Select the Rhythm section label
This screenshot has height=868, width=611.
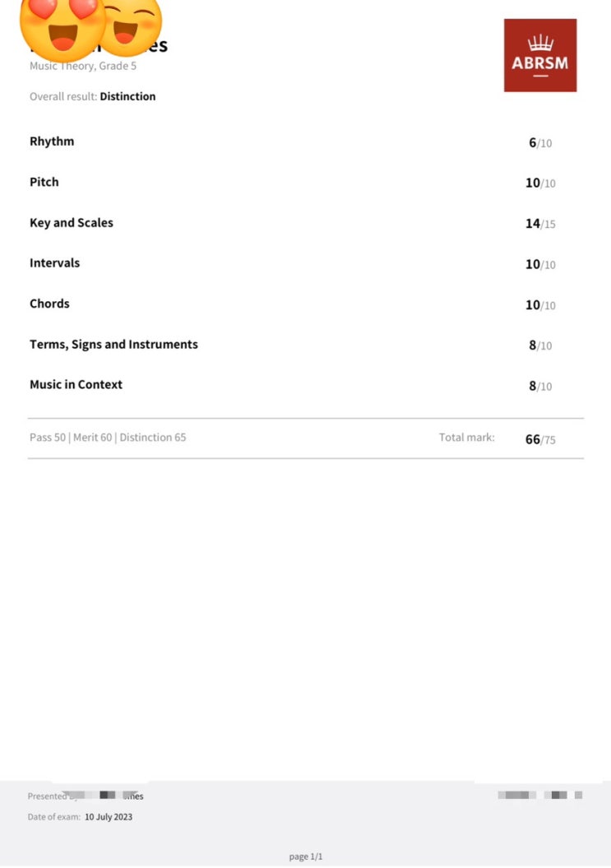click(52, 142)
